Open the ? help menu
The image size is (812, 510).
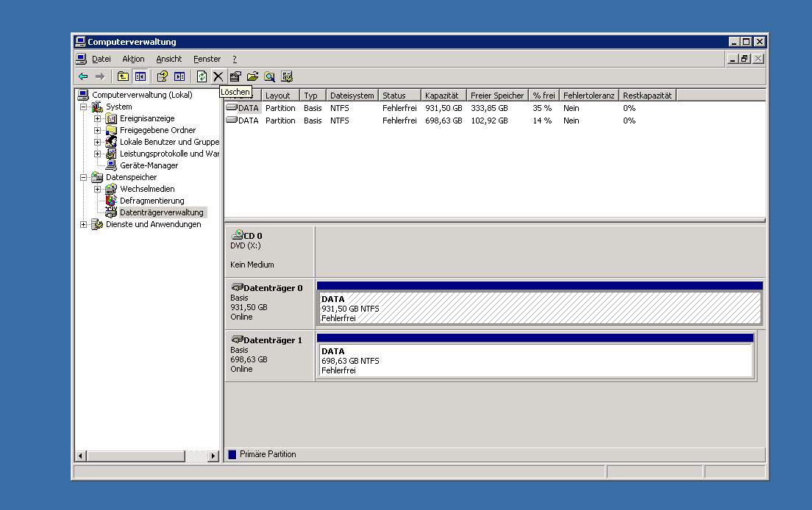pos(235,59)
